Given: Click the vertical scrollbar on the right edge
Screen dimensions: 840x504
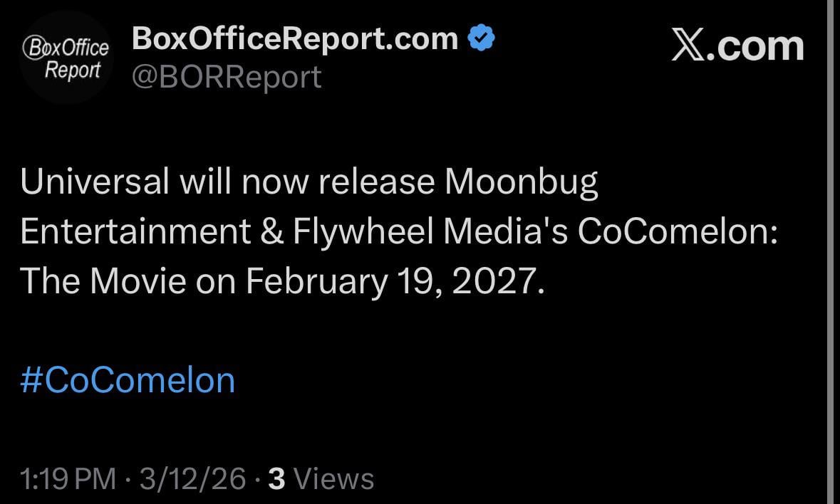Looking at the screenshot, I should pyautogui.click(x=832, y=252).
